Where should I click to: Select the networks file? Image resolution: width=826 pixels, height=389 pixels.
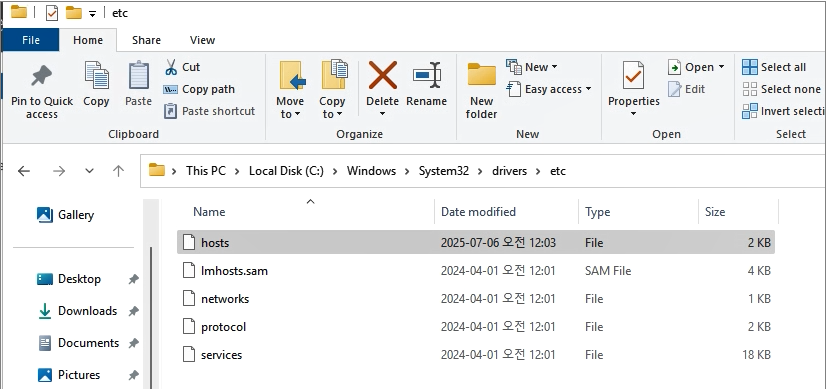click(x=476, y=299)
